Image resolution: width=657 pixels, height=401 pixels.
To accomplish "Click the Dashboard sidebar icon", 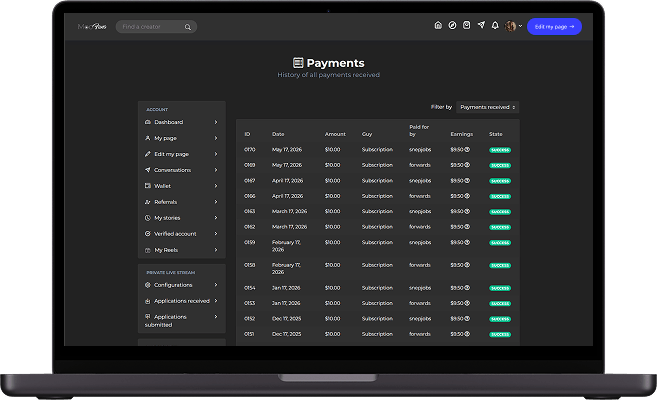I will (147, 122).
